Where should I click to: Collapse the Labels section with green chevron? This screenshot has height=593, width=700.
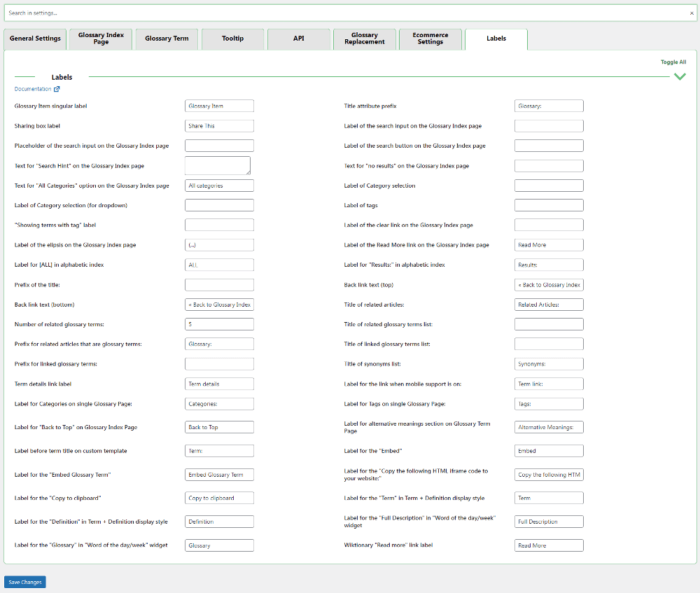tap(679, 77)
